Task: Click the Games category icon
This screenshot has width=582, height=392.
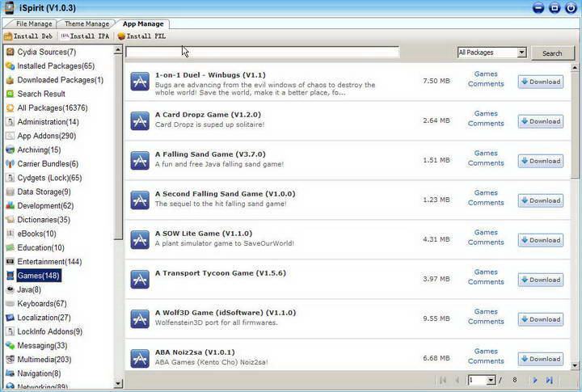Action: (x=10, y=276)
